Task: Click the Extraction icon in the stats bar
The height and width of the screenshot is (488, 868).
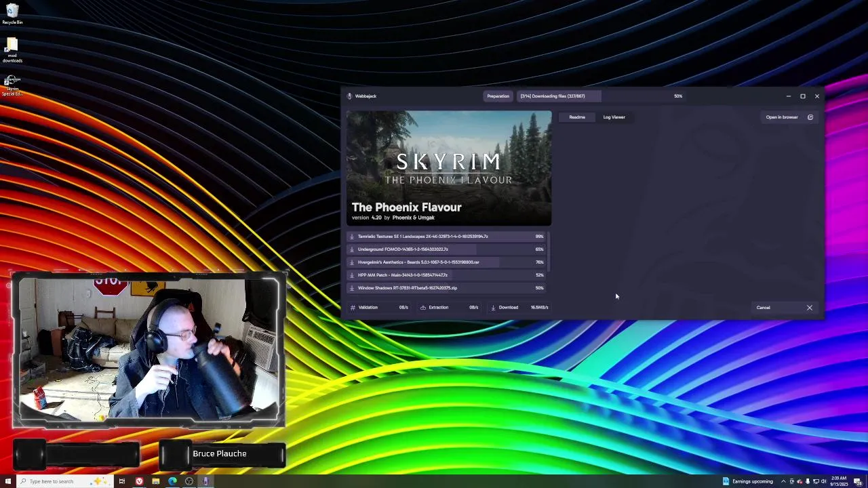Action: 423,308
